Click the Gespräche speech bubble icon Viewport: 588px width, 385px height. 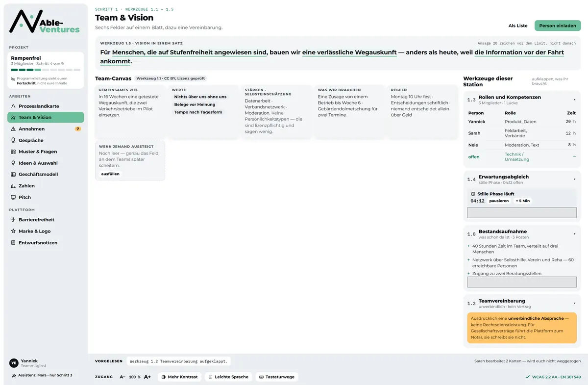click(x=14, y=140)
